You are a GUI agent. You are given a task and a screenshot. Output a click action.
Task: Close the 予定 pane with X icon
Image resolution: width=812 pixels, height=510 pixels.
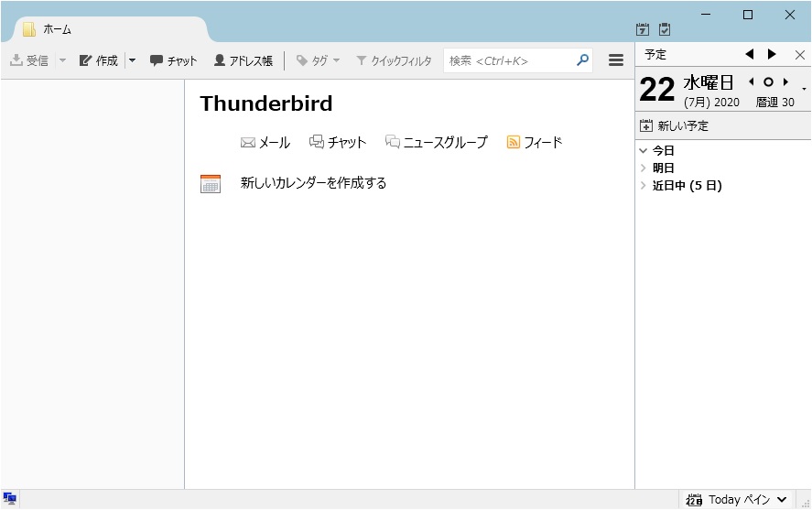point(799,54)
